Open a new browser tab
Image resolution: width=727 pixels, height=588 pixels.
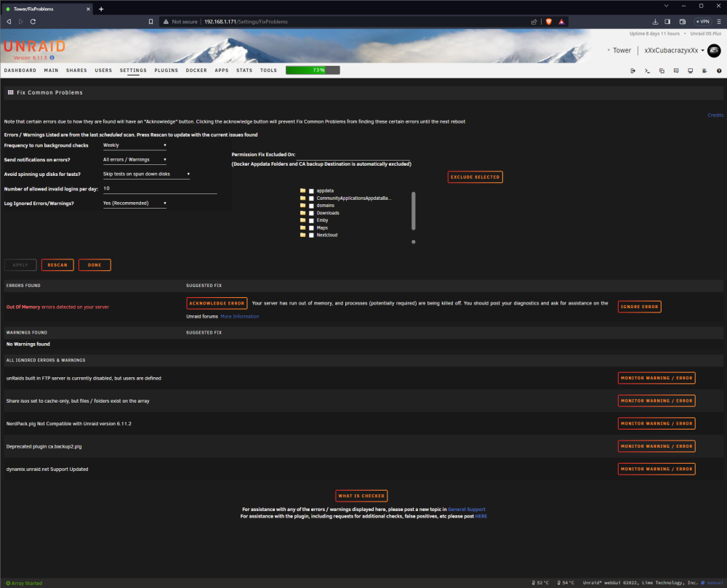[x=101, y=9]
